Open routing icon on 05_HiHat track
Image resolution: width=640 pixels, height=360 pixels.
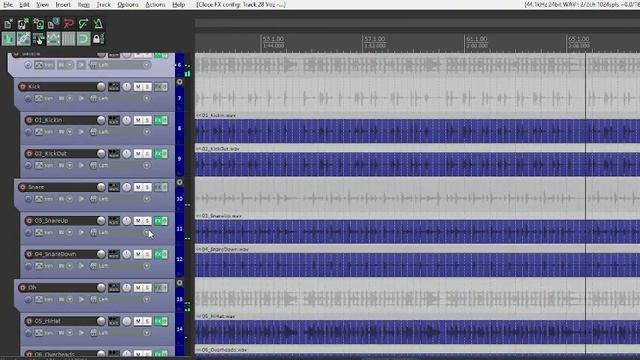pyautogui.click(x=114, y=321)
